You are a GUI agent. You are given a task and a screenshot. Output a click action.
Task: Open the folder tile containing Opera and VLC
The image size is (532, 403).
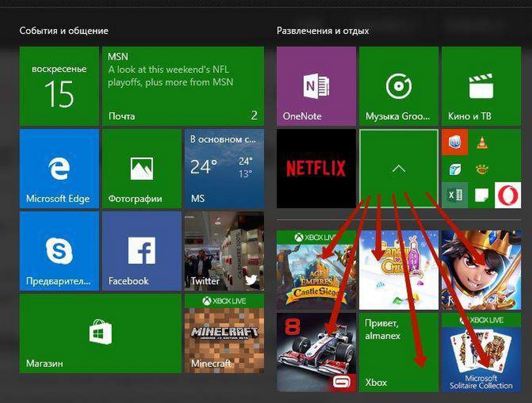click(481, 169)
